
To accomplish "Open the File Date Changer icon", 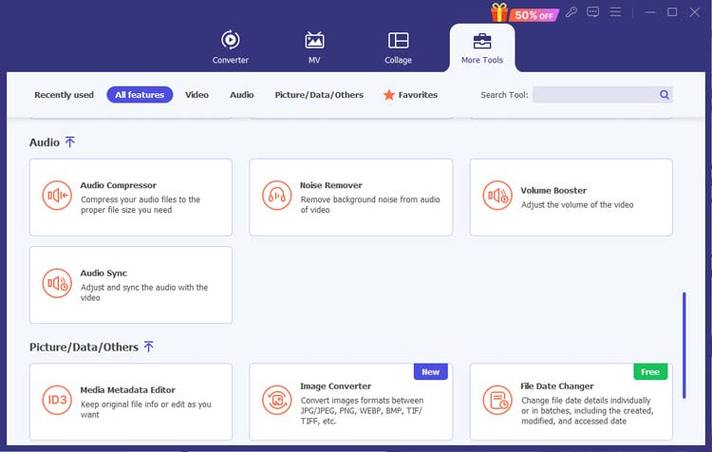I will click(497, 400).
